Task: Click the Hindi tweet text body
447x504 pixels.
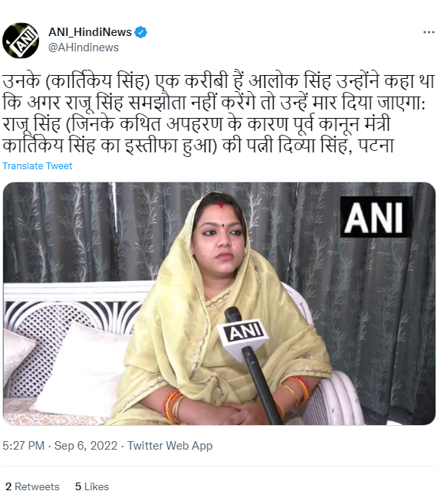Action: point(219,113)
